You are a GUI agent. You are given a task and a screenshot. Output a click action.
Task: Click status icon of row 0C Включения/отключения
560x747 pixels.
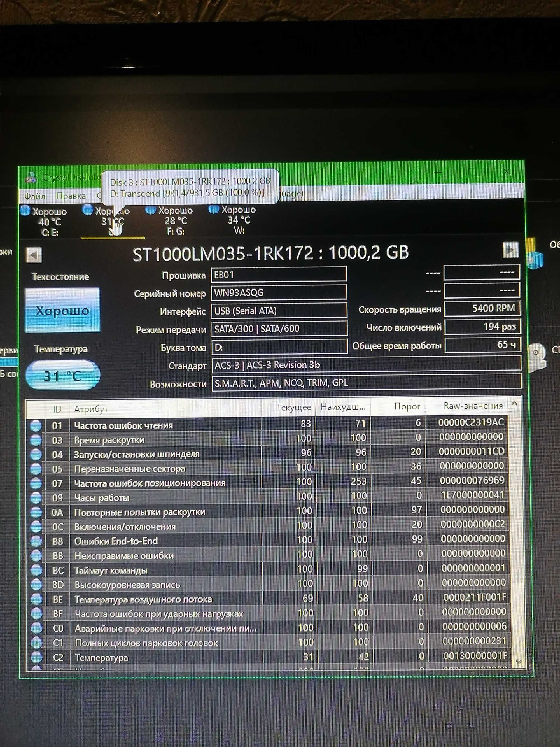point(36,527)
